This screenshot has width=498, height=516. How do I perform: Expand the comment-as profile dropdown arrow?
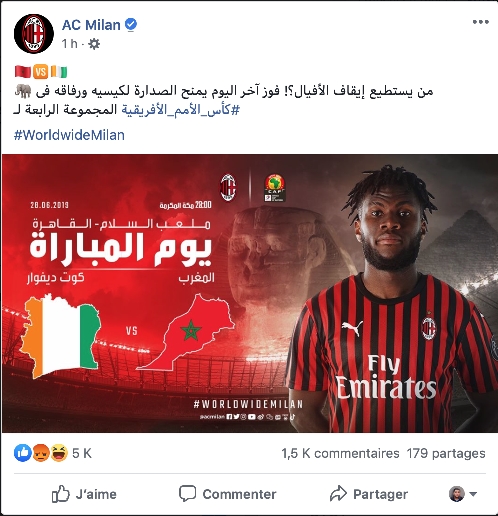coord(473,494)
